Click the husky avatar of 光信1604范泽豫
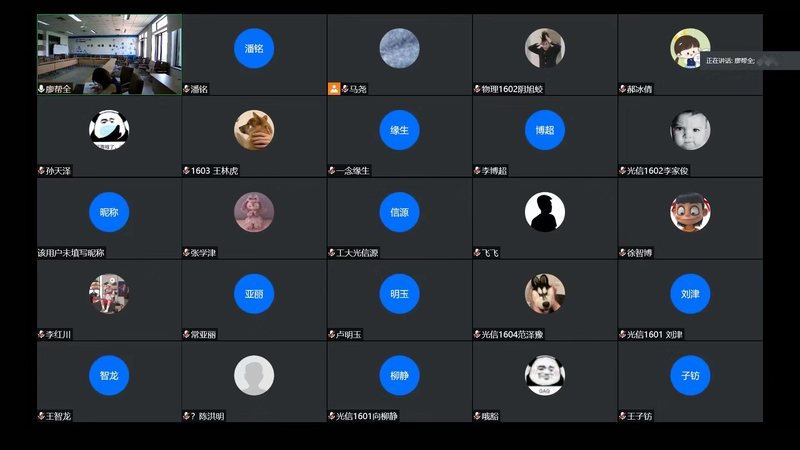Screen dimensions: 800x450 tap(545, 294)
